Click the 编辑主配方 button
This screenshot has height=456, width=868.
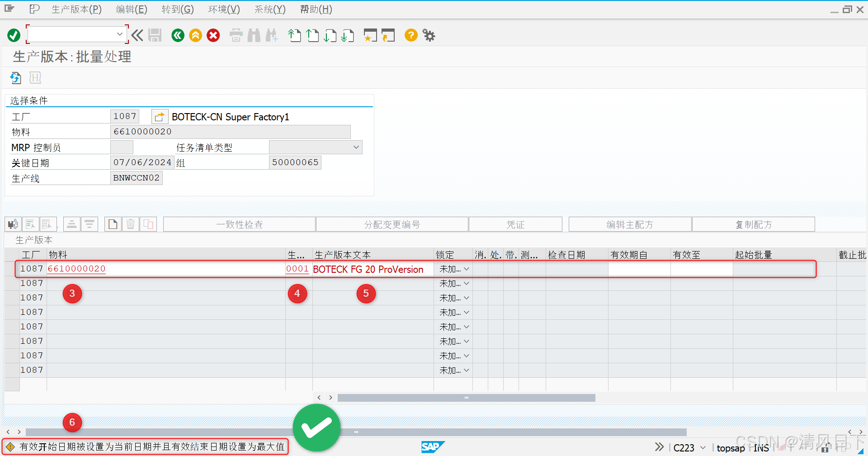point(630,224)
